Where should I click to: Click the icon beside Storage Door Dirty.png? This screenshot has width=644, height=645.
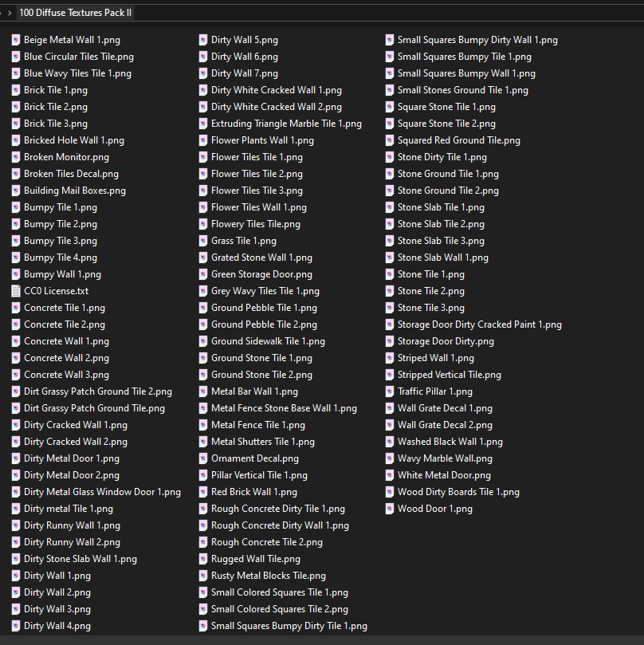390,341
